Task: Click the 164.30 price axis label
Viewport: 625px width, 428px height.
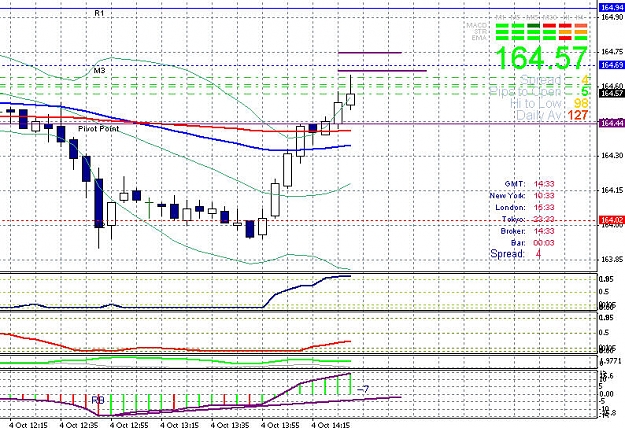Action: (611, 155)
